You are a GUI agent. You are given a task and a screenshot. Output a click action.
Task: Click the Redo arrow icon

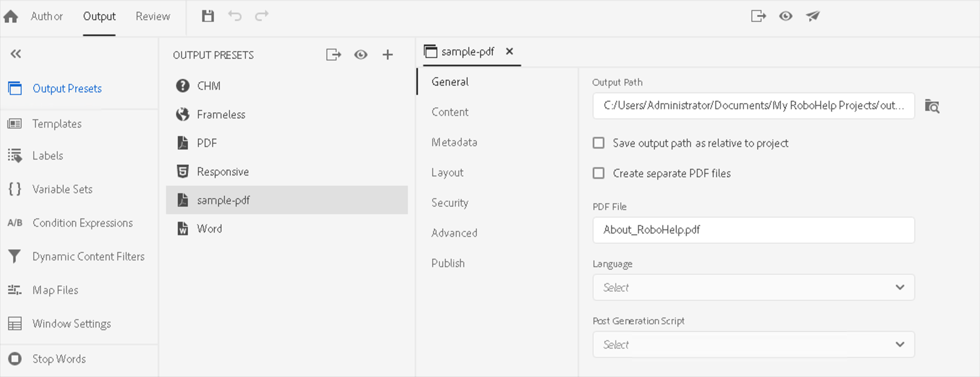[262, 16]
